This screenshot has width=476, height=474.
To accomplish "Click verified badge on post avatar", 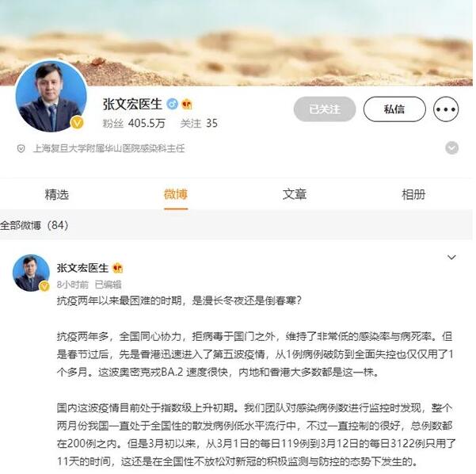I will [x=44, y=286].
